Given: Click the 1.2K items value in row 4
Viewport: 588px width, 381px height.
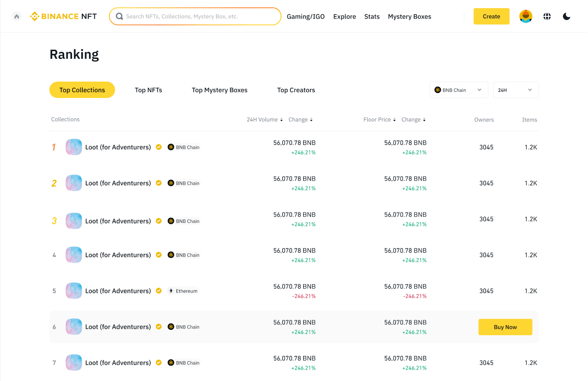Looking at the screenshot, I should click(x=531, y=255).
